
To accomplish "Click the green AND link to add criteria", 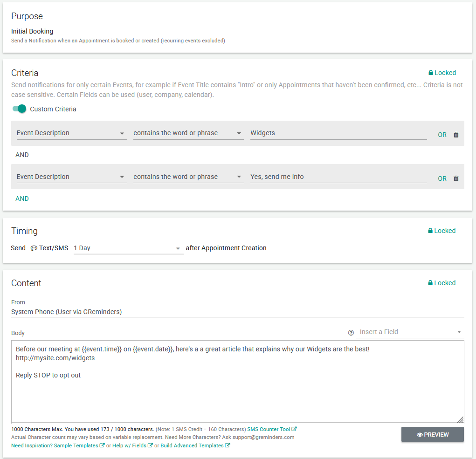I will point(22,199).
